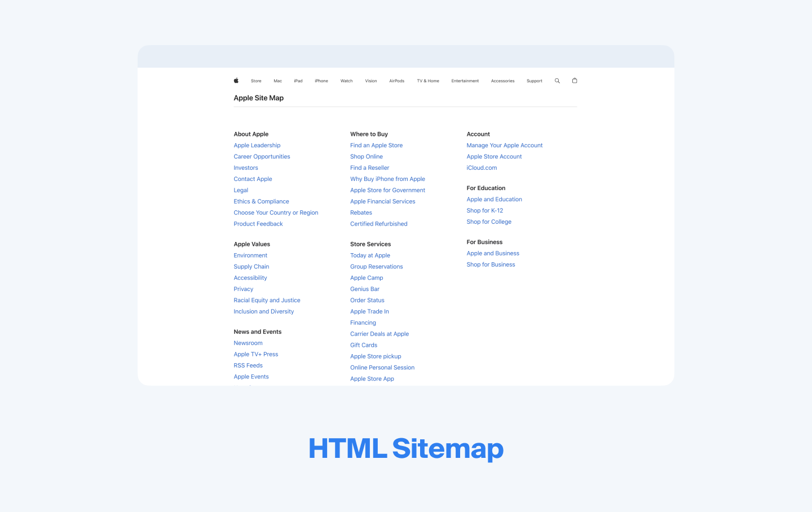This screenshot has width=812, height=512.
Task: Check the Order Status link
Action: [x=368, y=301]
